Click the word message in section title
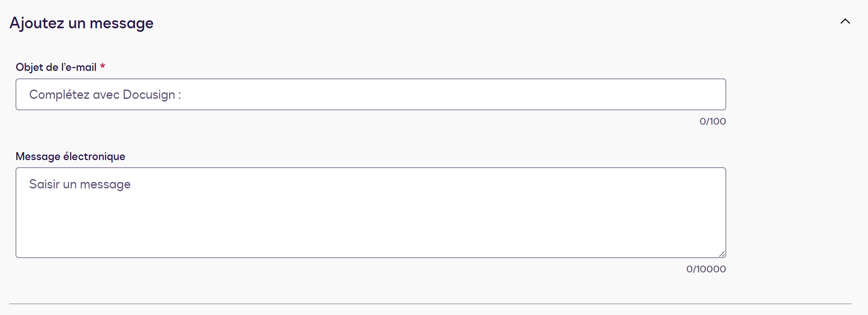This screenshot has height=315, width=868. click(x=121, y=23)
